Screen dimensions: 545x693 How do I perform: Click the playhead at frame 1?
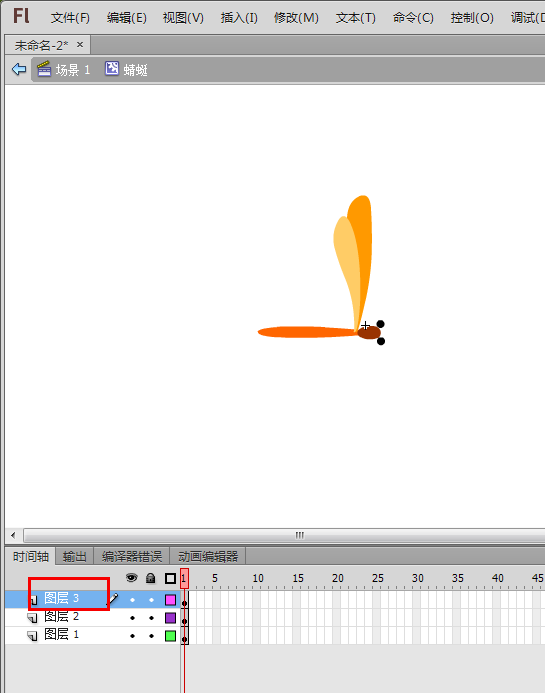pyautogui.click(x=184, y=579)
